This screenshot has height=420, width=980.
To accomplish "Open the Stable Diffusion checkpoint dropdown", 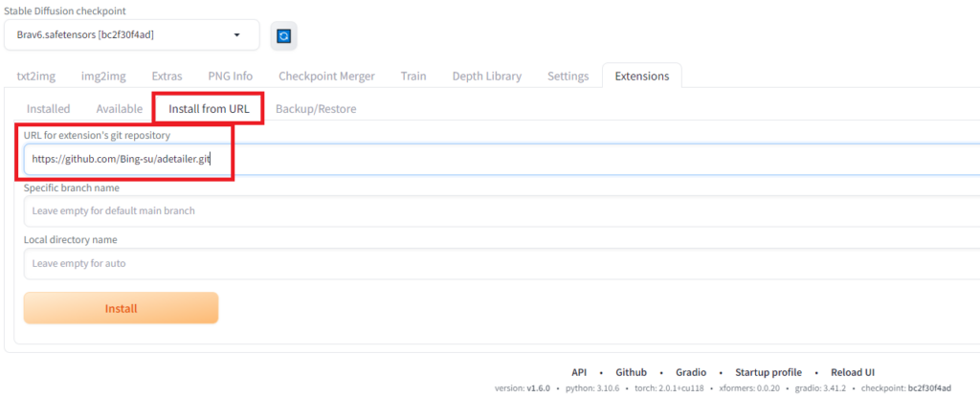I will pyautogui.click(x=132, y=35).
